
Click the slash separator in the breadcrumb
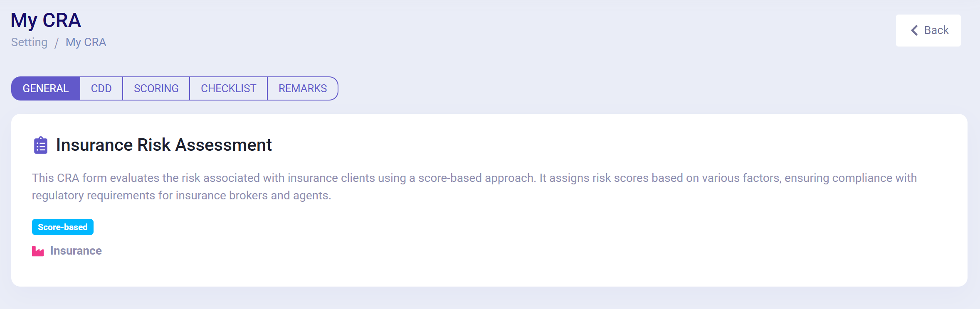pyautogui.click(x=57, y=43)
